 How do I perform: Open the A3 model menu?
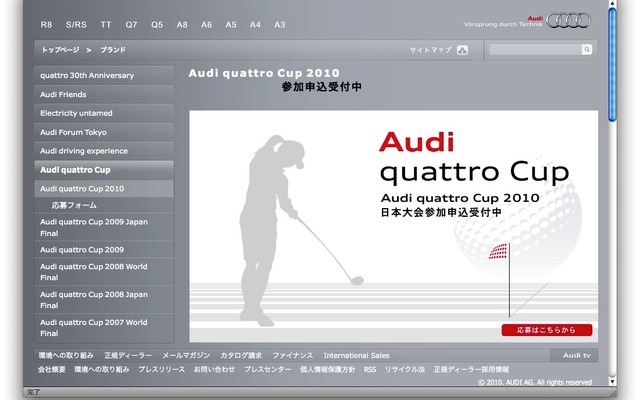(280, 24)
